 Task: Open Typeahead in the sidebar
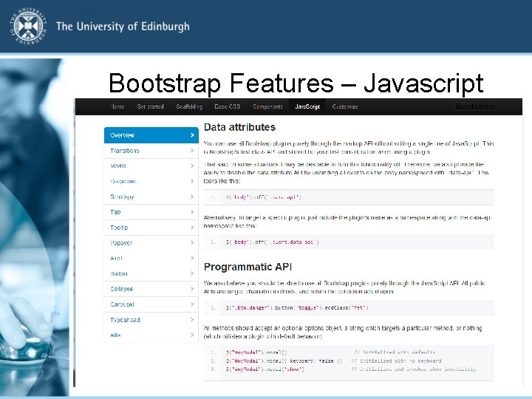pos(151,320)
